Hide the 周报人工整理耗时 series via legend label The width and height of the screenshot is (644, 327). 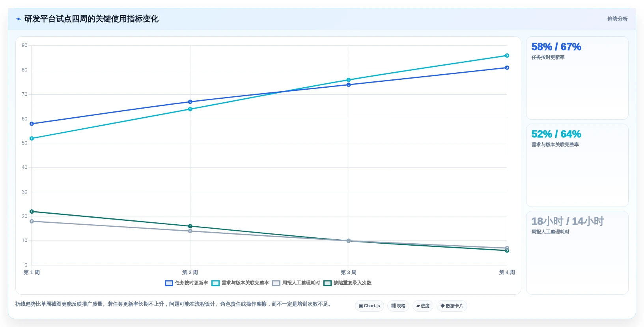click(301, 283)
